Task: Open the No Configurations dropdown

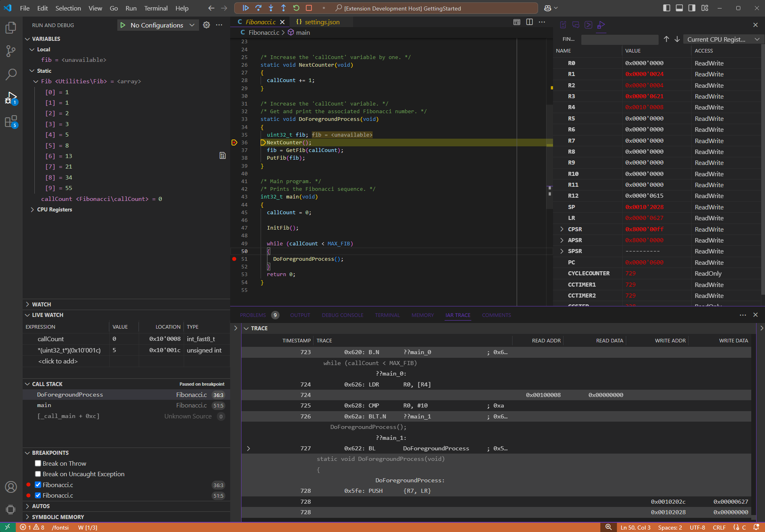Action: tap(162, 25)
